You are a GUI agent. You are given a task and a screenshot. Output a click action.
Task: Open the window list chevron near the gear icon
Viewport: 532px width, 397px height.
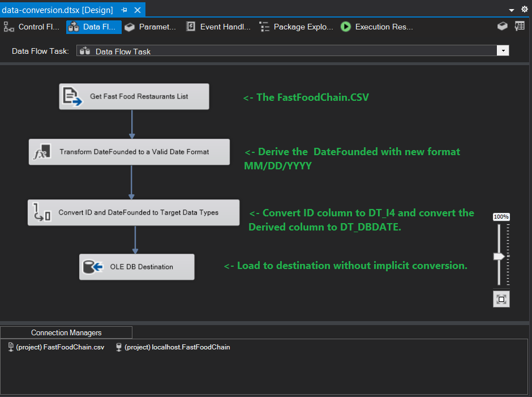(512, 9)
